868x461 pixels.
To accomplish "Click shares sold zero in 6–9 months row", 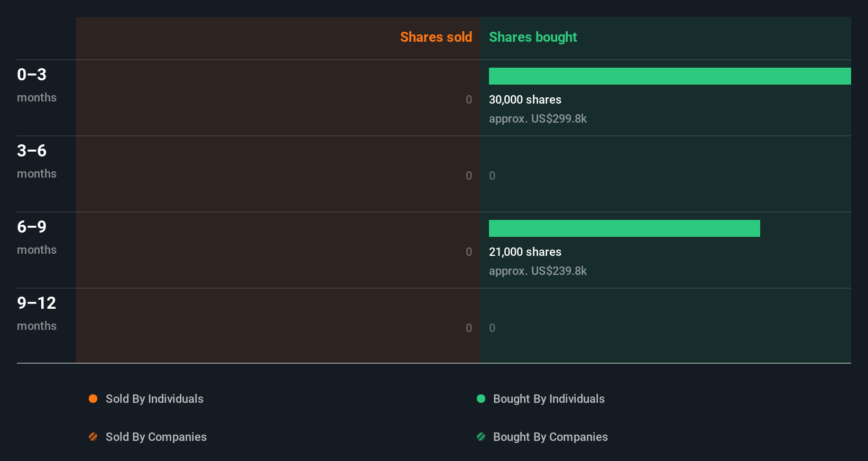I will pos(469,252).
